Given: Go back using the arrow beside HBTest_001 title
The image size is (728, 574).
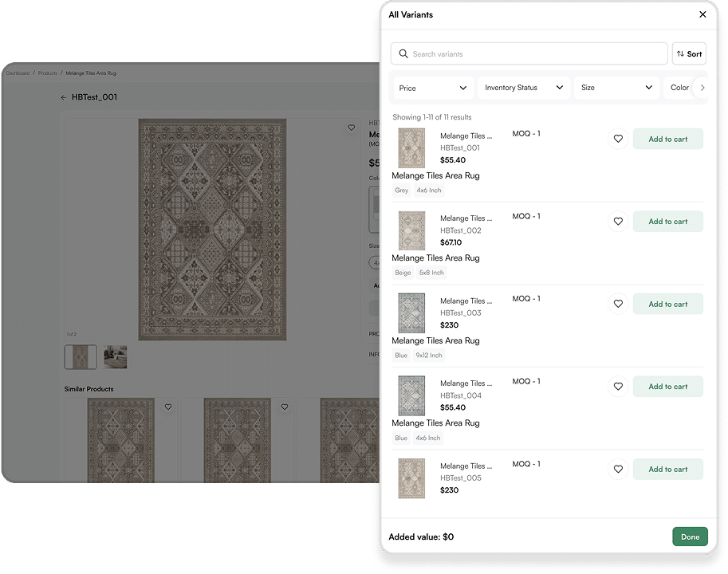Looking at the screenshot, I should pos(64,97).
